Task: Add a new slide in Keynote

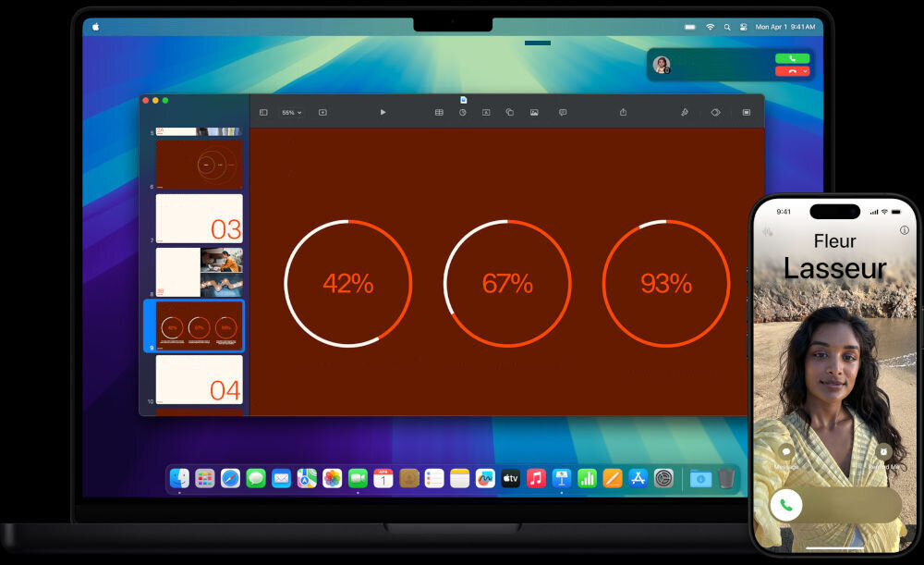Action: coord(322,113)
